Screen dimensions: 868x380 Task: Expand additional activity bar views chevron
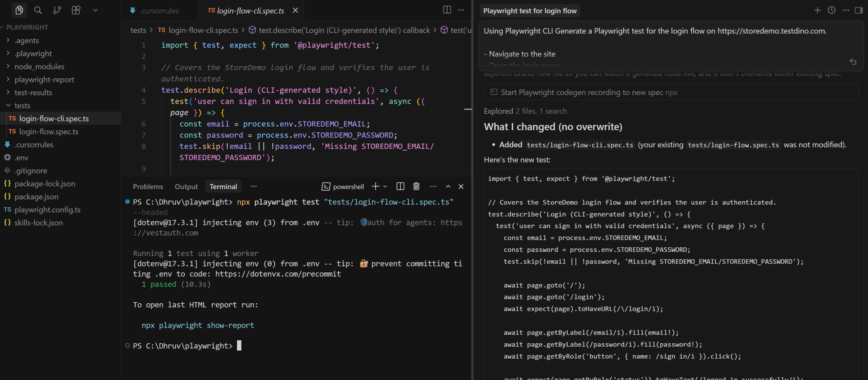[x=95, y=10]
